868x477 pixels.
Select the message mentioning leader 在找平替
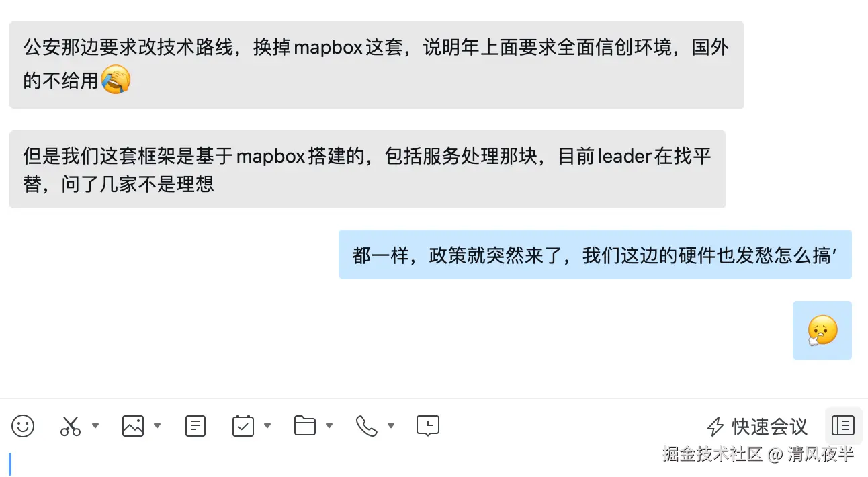click(x=367, y=169)
